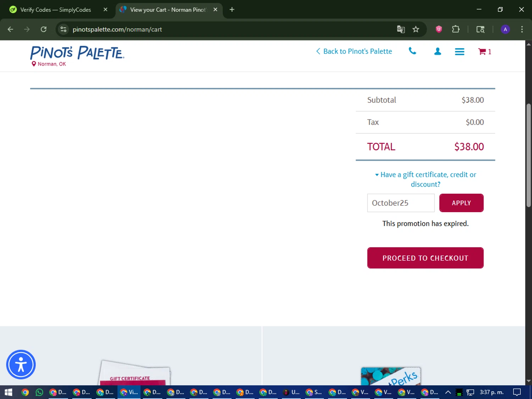The height and width of the screenshot is (399, 532).
Task: Click the translate page icon
Action: coord(401,29)
